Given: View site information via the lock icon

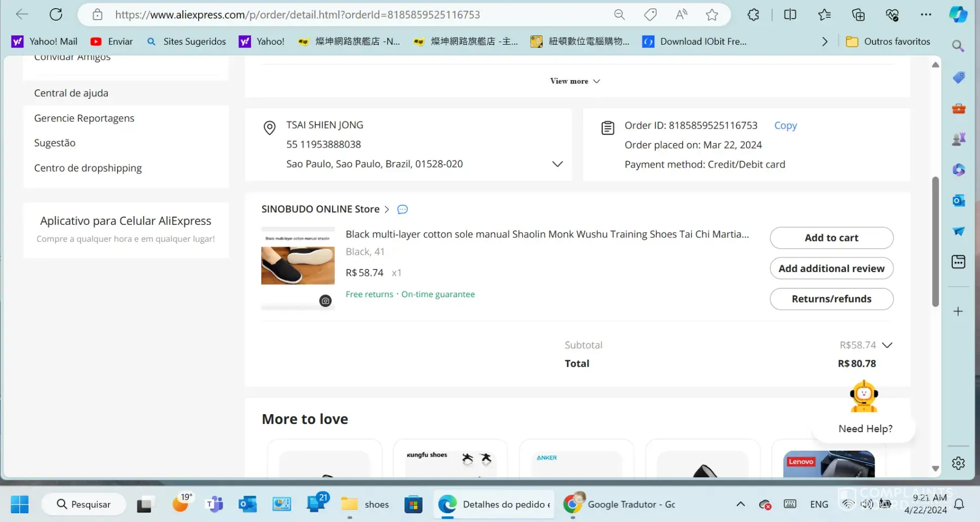Looking at the screenshot, I should pyautogui.click(x=97, y=15).
